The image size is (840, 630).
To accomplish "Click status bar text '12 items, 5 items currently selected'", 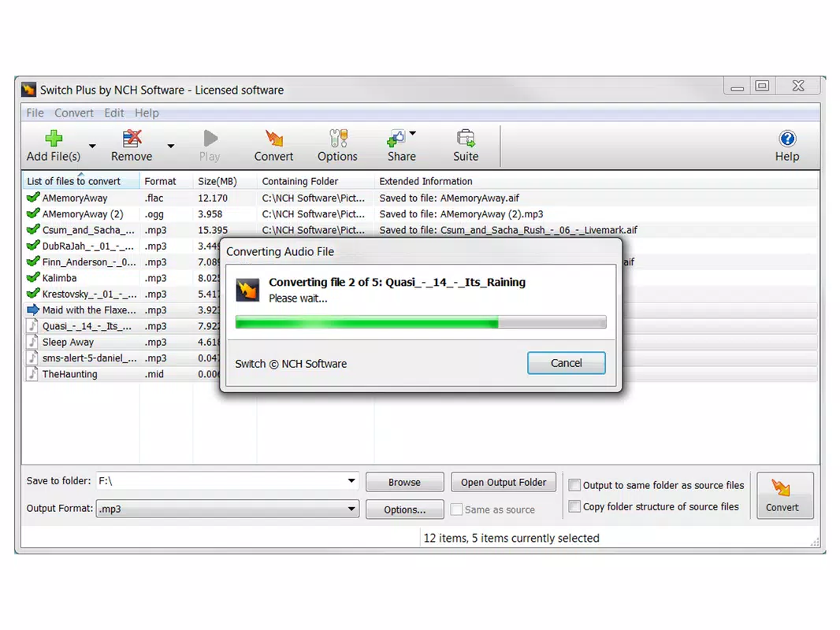I will (x=511, y=538).
